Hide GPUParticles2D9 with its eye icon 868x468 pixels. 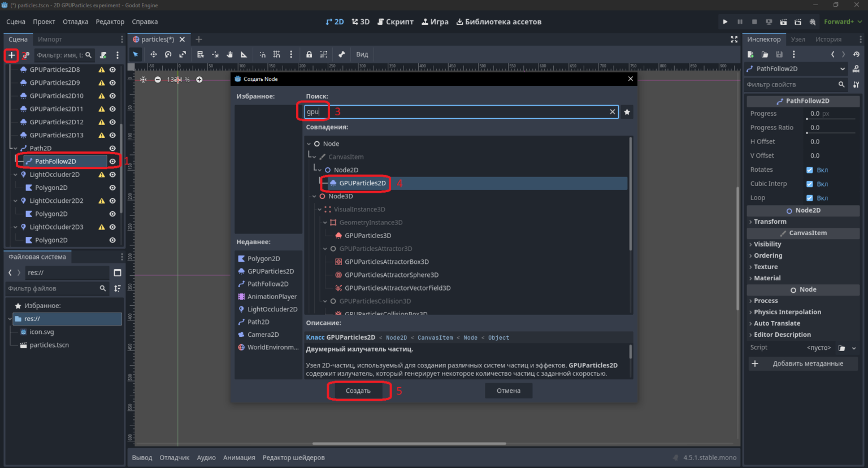[112, 83]
